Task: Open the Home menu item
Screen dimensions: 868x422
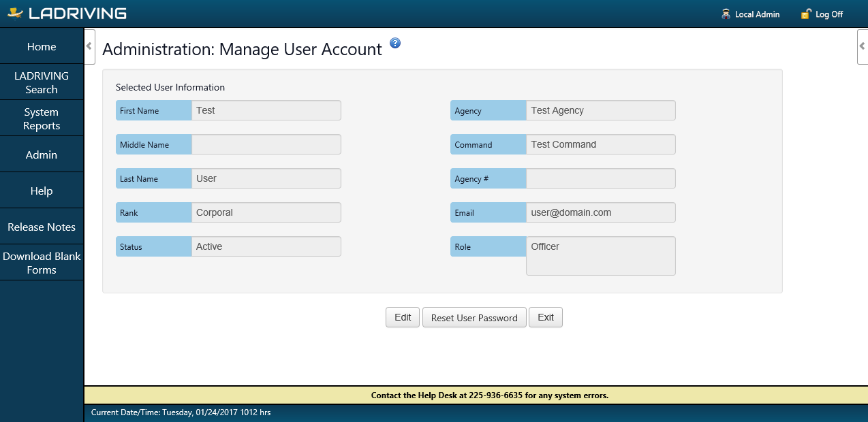Action: point(42,47)
